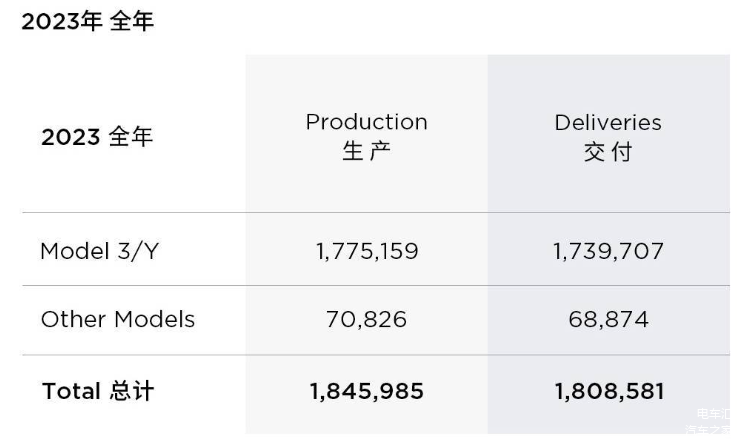This screenshot has width=738, height=444.
Task: Click Model 3/Y production value 1,775,159
Action: coord(367,251)
